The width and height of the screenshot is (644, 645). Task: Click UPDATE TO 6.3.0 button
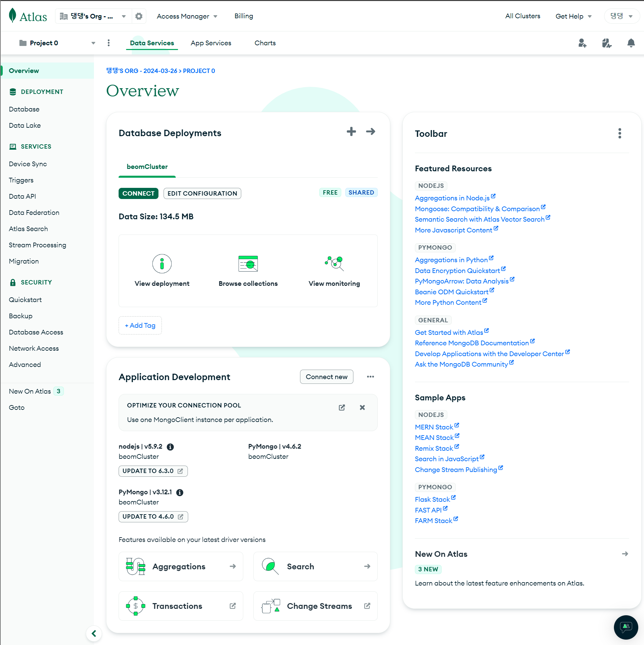[153, 471]
